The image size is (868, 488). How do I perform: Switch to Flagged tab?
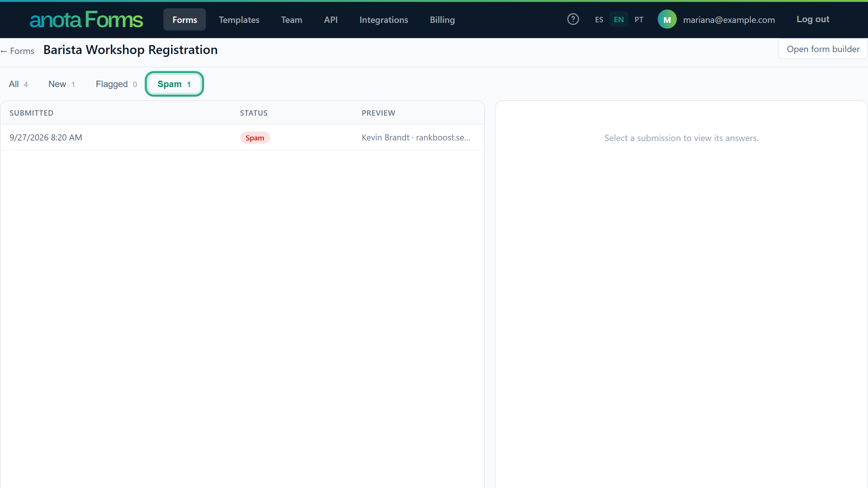[x=116, y=84]
